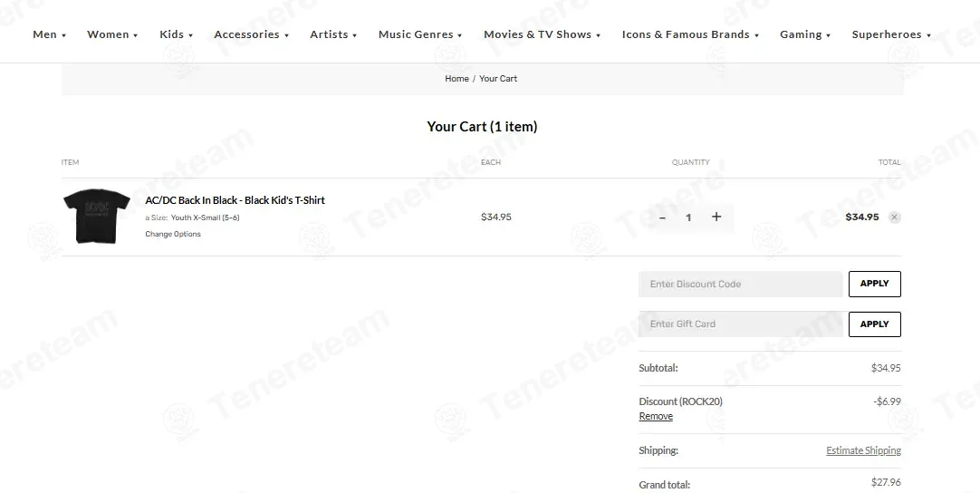
Task: Open Icons & Famous Brands menu
Action: 690,34
